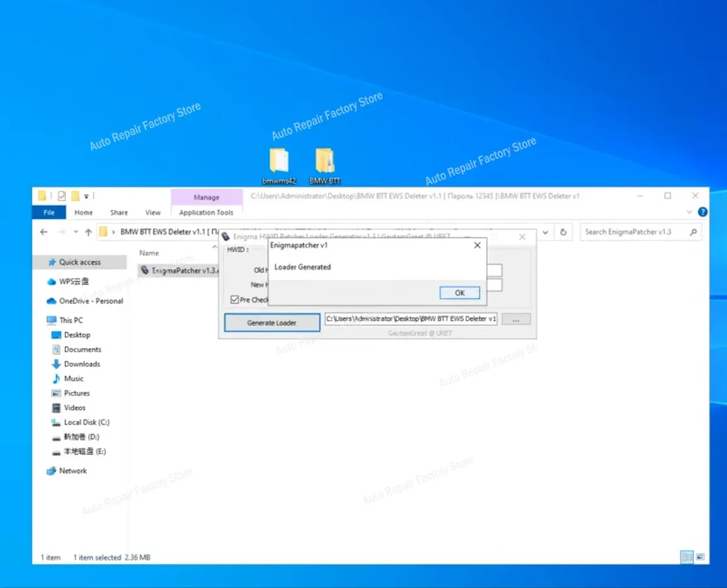Open Documents in navigation pane

[83, 350]
